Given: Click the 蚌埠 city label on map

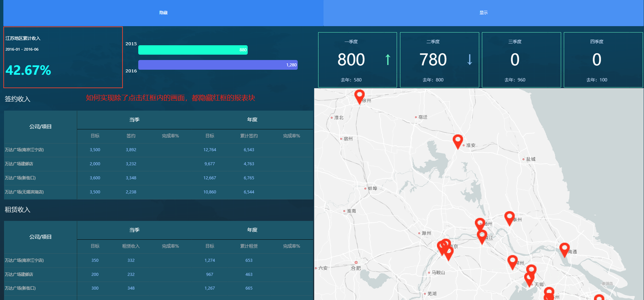Looking at the screenshot, I should coord(373,188).
